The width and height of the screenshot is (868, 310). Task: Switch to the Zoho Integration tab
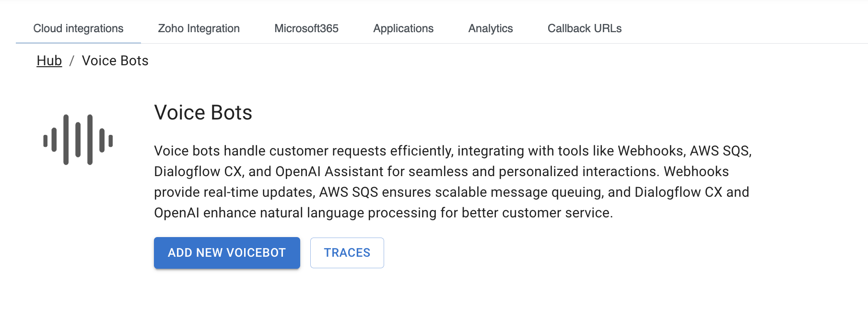pyautogui.click(x=199, y=28)
